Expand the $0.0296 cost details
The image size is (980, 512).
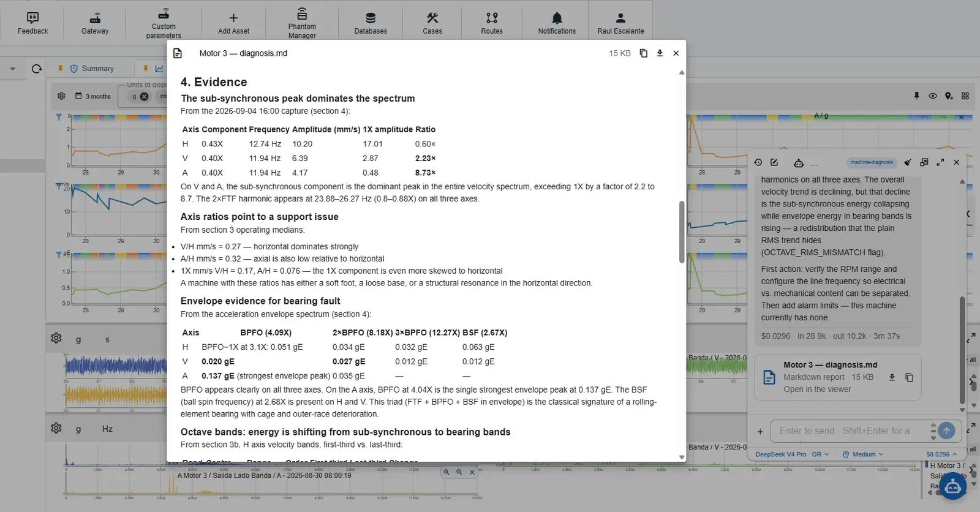point(941,454)
